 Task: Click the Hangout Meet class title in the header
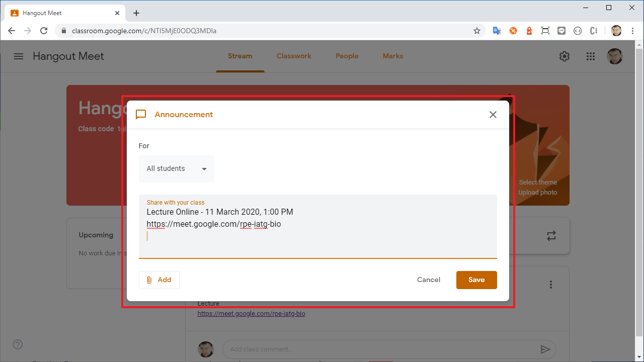pos(68,56)
